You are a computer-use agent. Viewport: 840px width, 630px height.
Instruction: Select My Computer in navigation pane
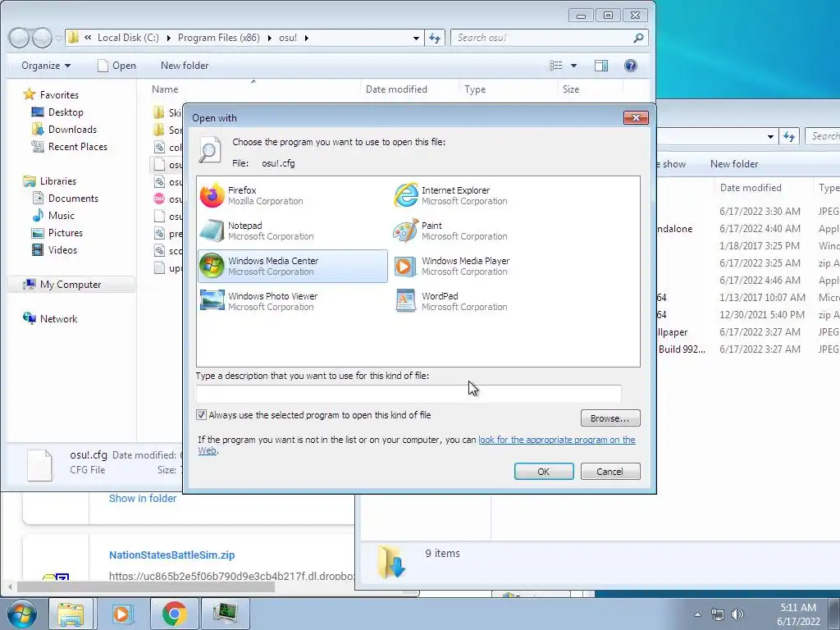pyautogui.click(x=71, y=285)
